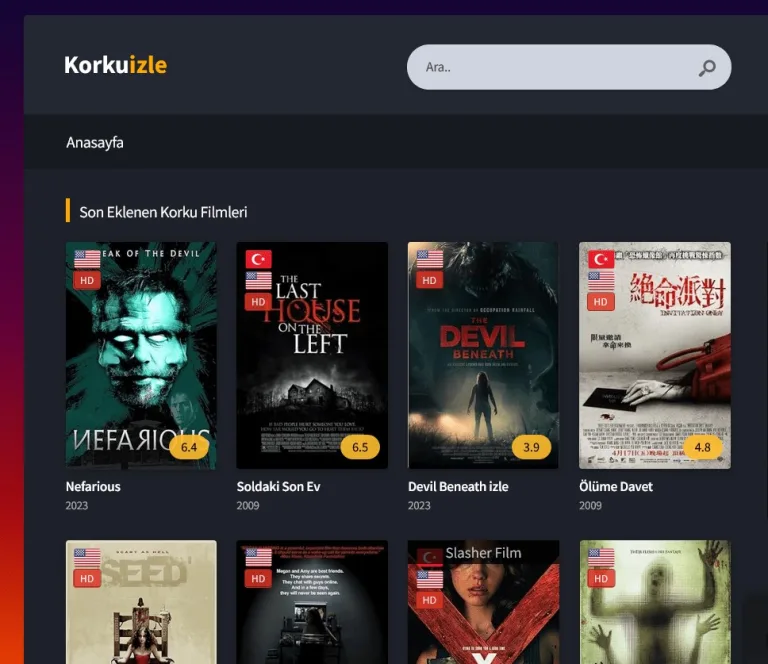
Task: Open the Anasayfa menu item
Action: [95, 142]
